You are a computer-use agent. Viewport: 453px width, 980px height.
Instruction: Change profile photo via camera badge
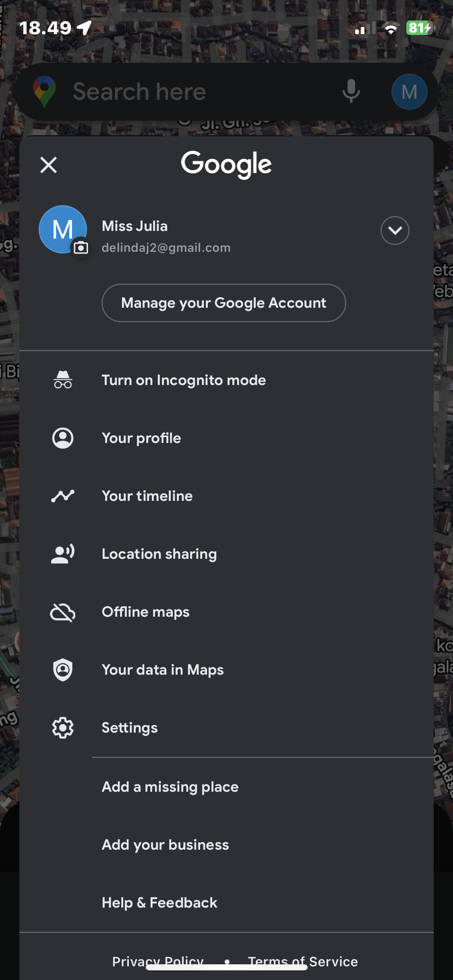pos(81,247)
